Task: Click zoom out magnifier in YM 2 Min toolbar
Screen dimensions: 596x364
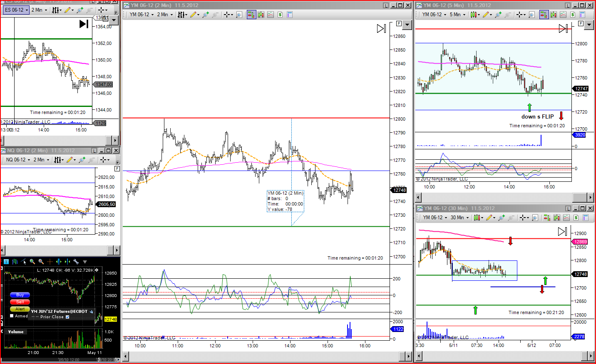Action: click(x=215, y=15)
